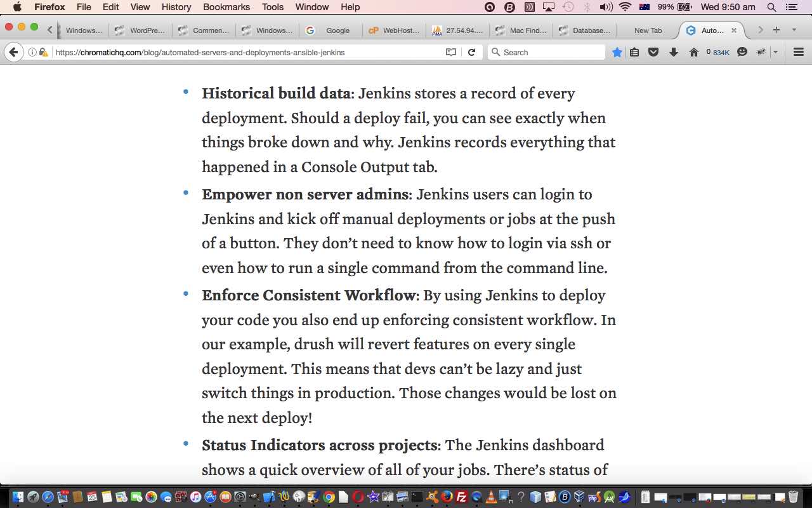Switch to the Commen… tab
This screenshot has height=508, width=812.
(204, 30)
